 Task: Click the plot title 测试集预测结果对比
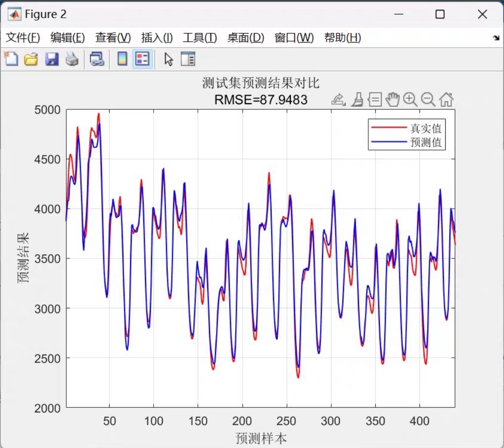pyautogui.click(x=261, y=83)
